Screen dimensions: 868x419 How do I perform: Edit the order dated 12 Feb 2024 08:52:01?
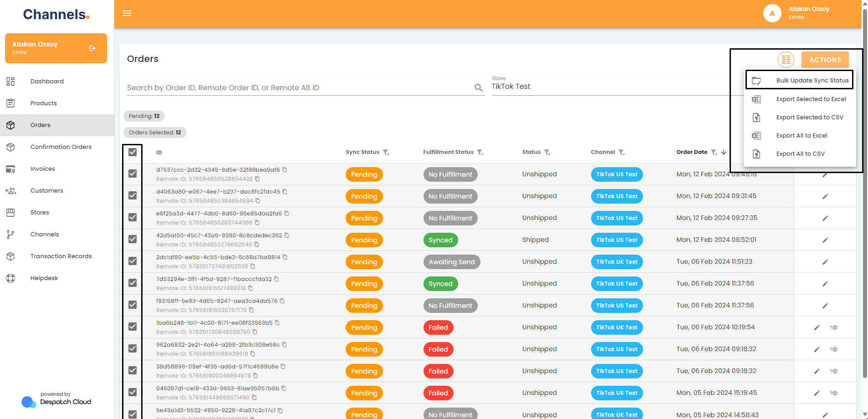pyautogui.click(x=825, y=240)
